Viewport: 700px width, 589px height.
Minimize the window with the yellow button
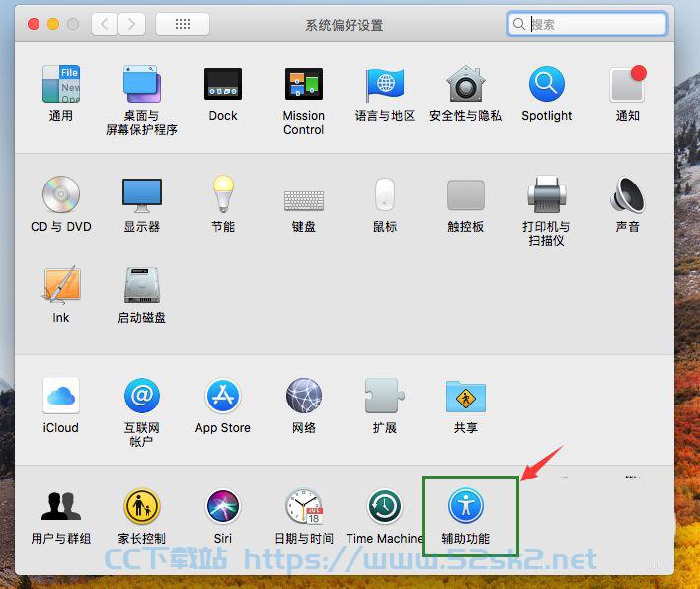[x=53, y=24]
